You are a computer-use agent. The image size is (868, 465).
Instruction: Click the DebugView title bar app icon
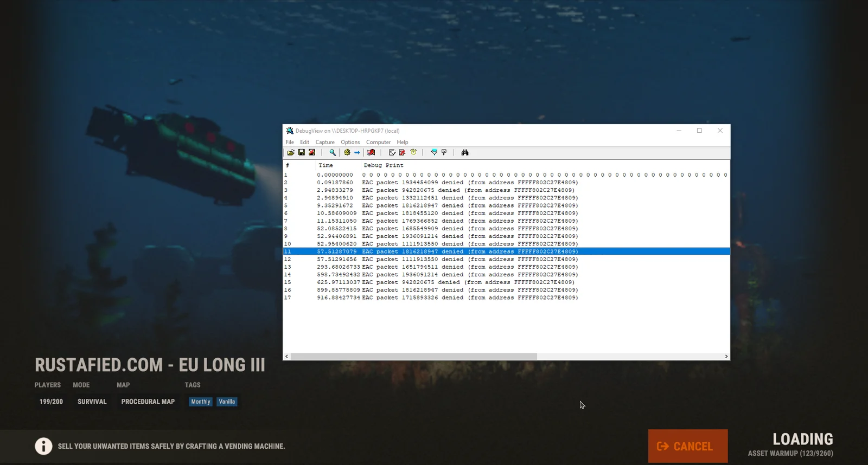[x=290, y=131]
